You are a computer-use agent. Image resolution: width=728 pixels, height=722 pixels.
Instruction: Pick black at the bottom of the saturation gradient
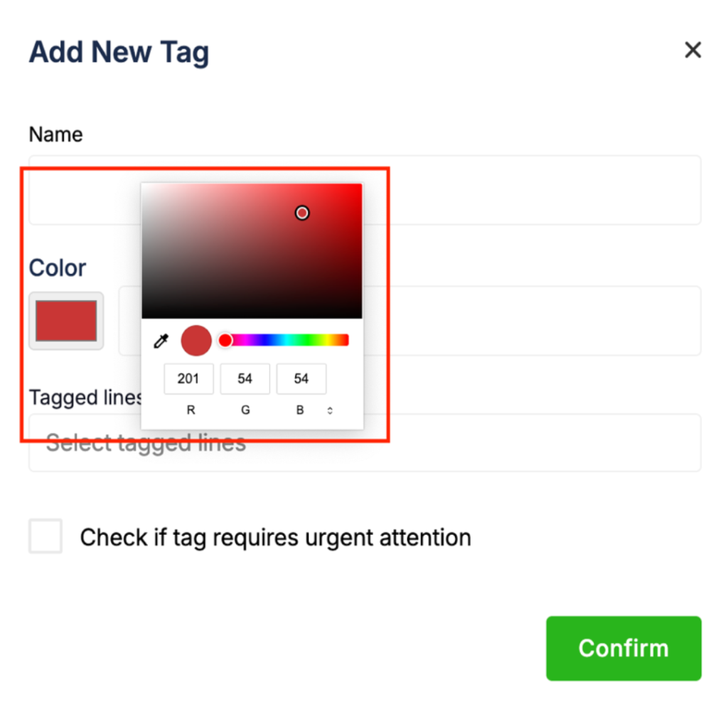(x=252, y=315)
